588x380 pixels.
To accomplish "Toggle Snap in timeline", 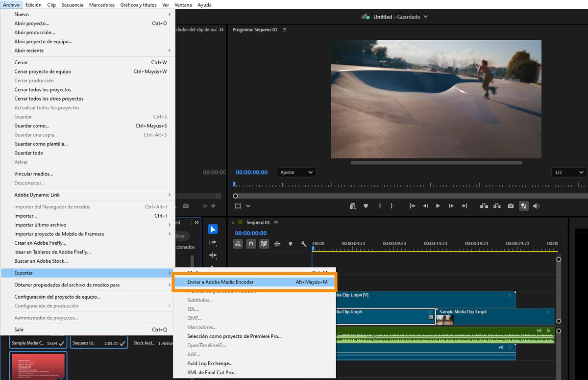I will (x=251, y=244).
